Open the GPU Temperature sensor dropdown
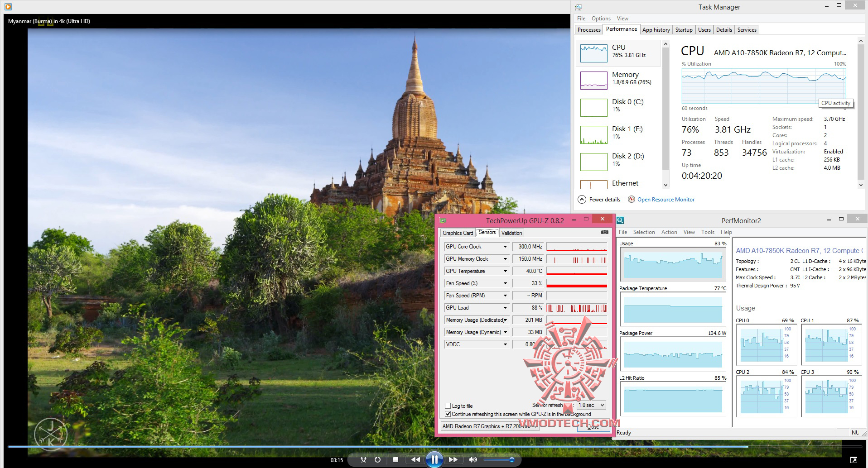Screen dimensions: 868x468 pyautogui.click(x=505, y=271)
